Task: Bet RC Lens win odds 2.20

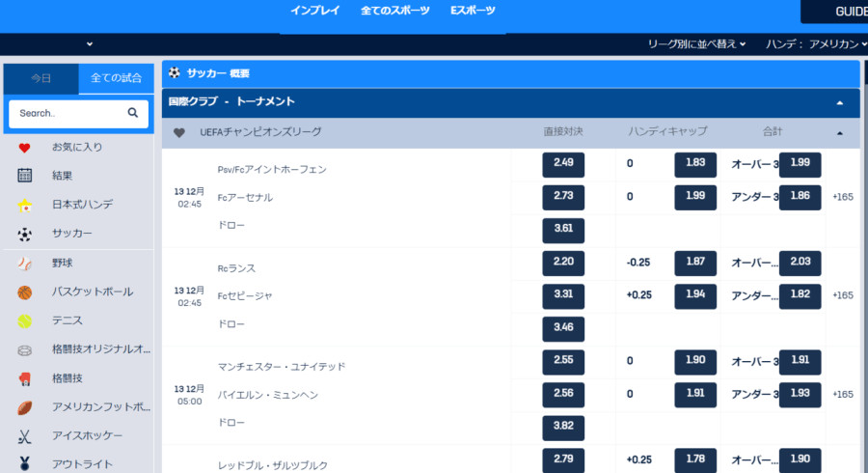Action: click(x=563, y=264)
